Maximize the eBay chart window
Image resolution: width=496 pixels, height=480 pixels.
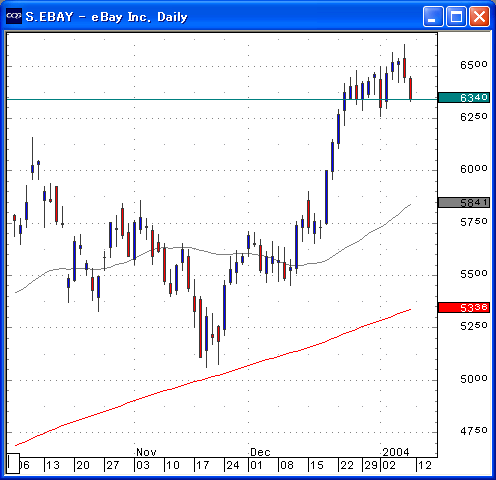[456, 16]
